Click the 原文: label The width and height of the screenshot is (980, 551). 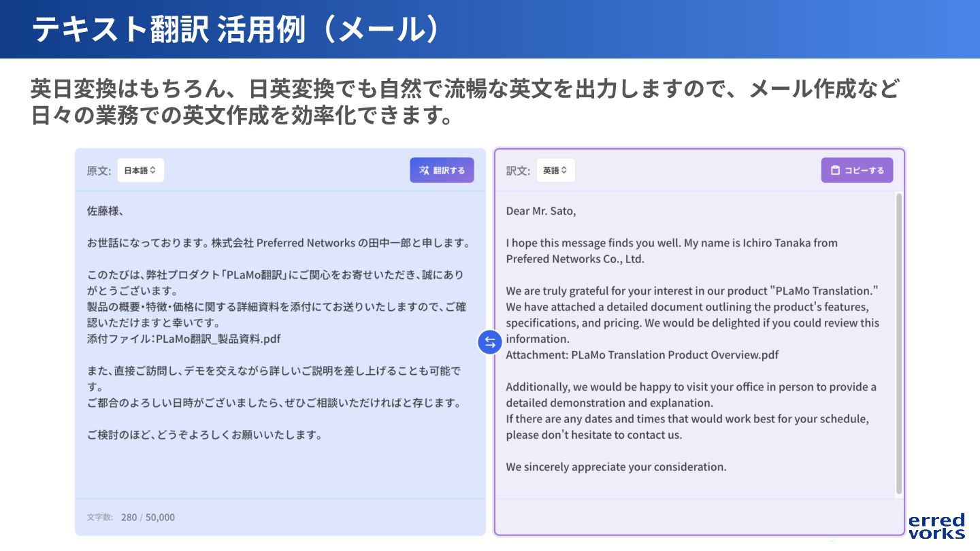[99, 171]
